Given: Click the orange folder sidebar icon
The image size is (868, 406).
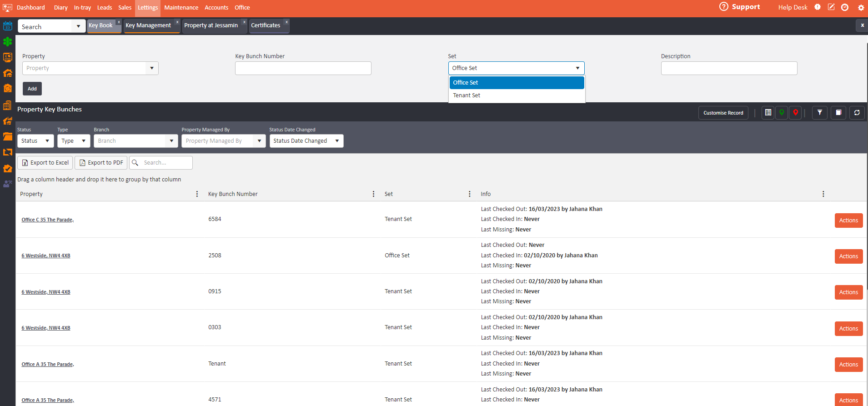Looking at the screenshot, I should pyautogui.click(x=8, y=136).
